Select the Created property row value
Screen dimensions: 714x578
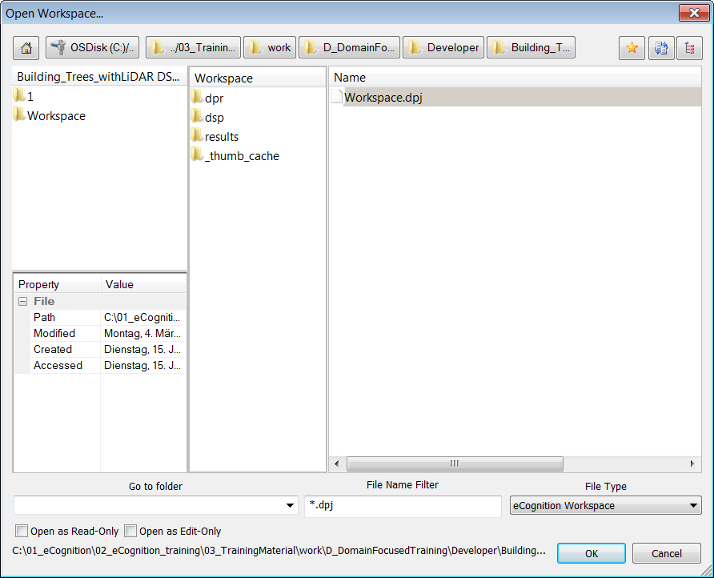(x=143, y=349)
